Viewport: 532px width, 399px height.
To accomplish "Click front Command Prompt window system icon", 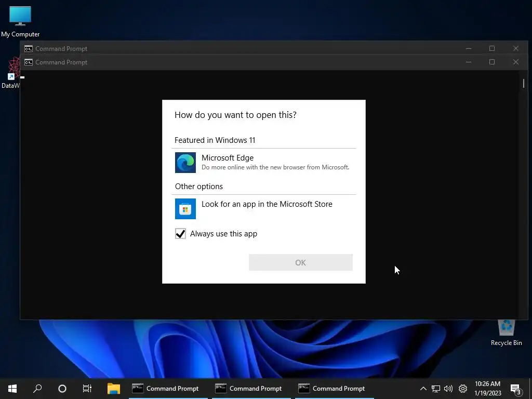I will click(29, 62).
